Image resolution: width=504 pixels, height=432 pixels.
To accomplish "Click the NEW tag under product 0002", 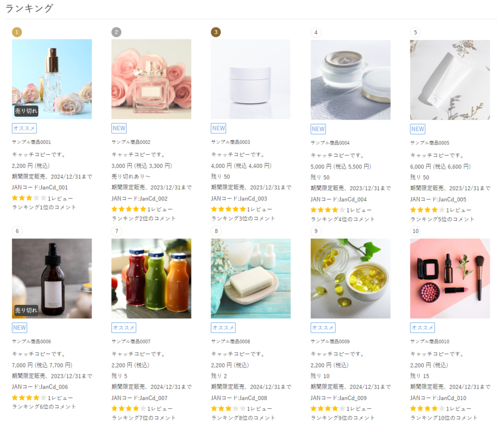I will click(119, 128).
